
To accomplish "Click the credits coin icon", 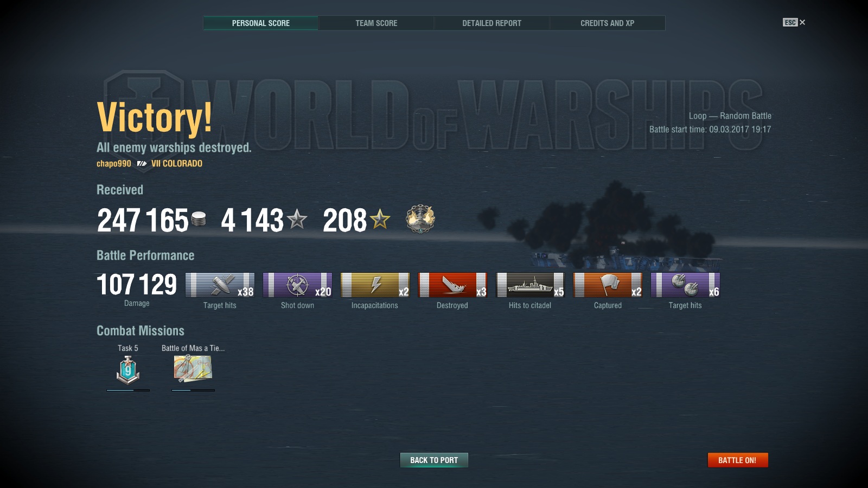I will point(199,219).
